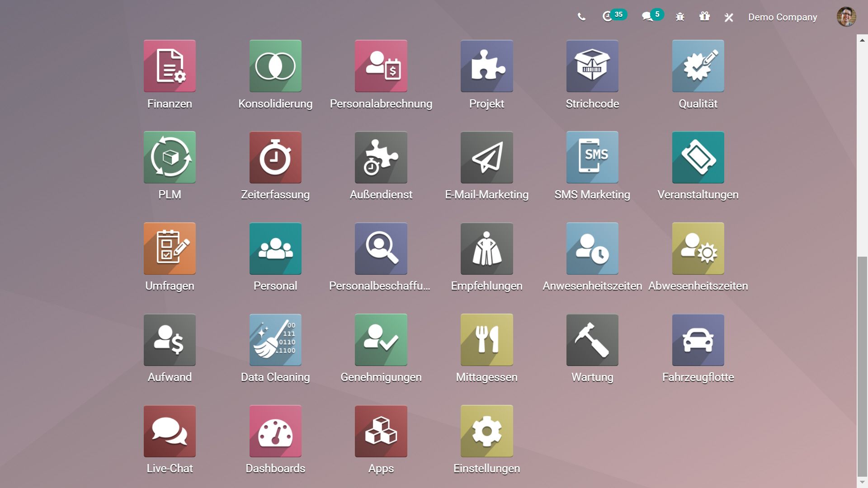Click the gift icon in header

tap(704, 17)
